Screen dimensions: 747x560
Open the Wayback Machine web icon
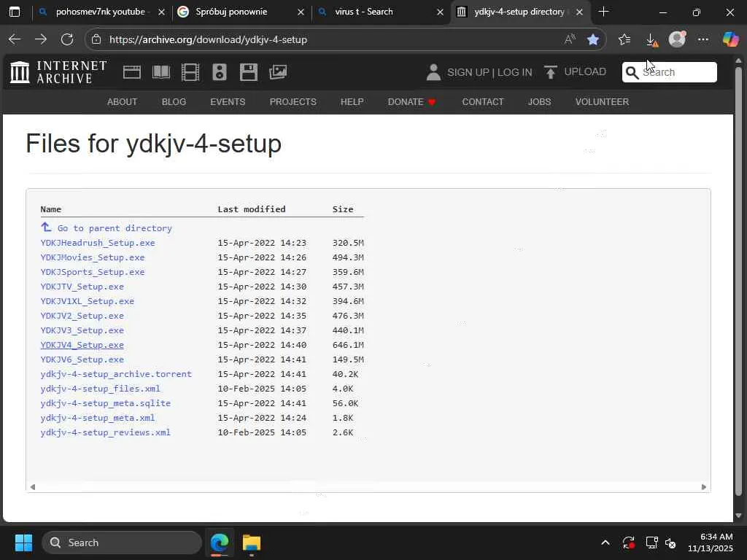click(132, 72)
